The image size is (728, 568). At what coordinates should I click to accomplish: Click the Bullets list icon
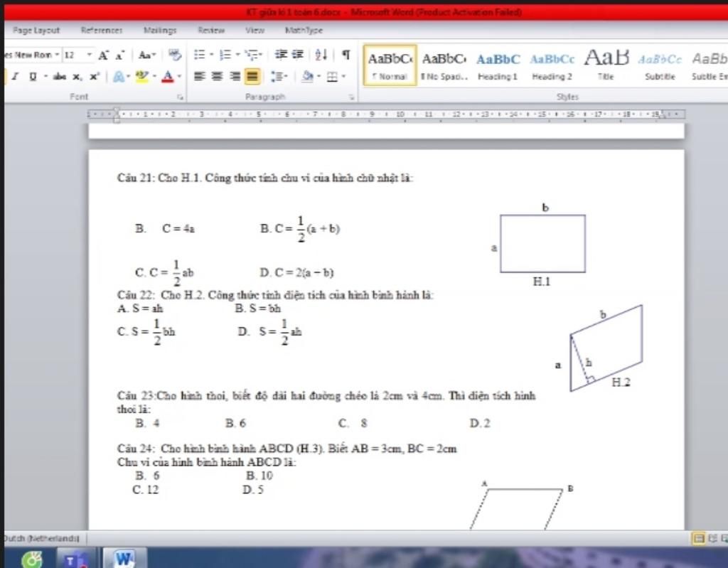200,55
